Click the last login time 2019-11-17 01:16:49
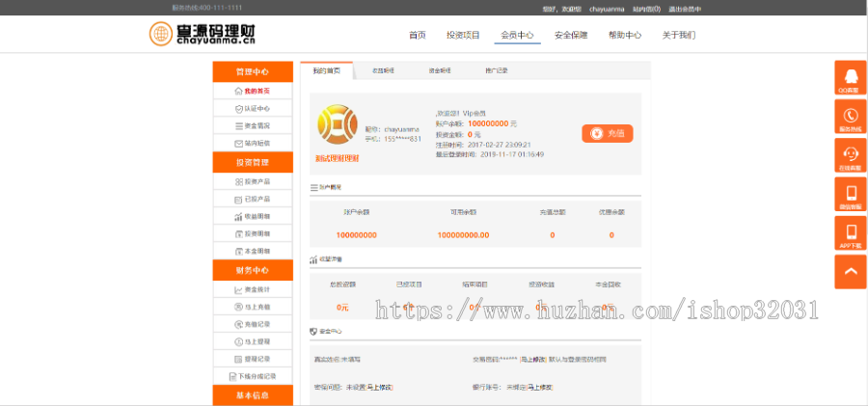Image resolution: width=868 pixels, height=406 pixels. point(512,154)
